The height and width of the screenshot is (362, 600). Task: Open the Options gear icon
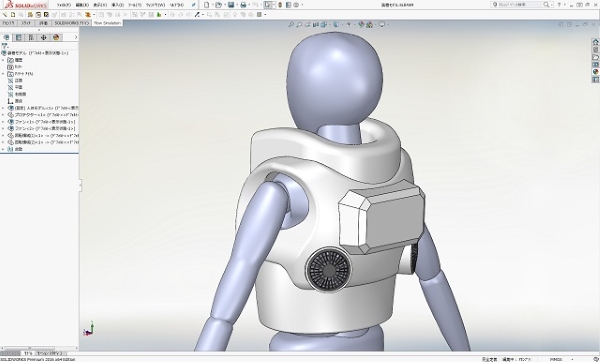[x=296, y=5]
